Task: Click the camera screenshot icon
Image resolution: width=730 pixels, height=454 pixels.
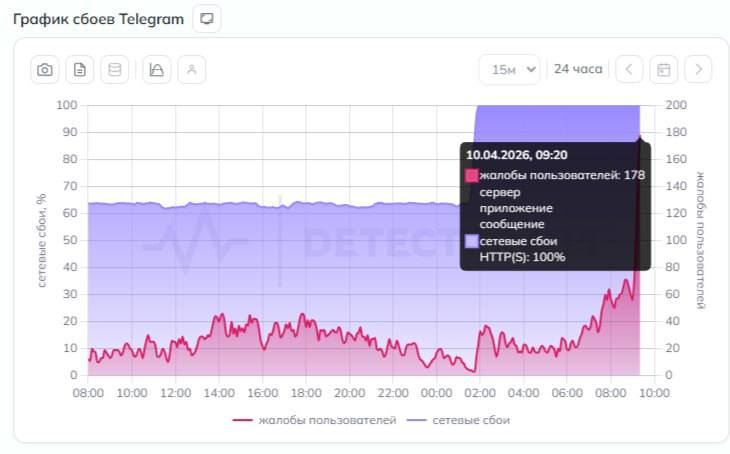Action: point(45,70)
